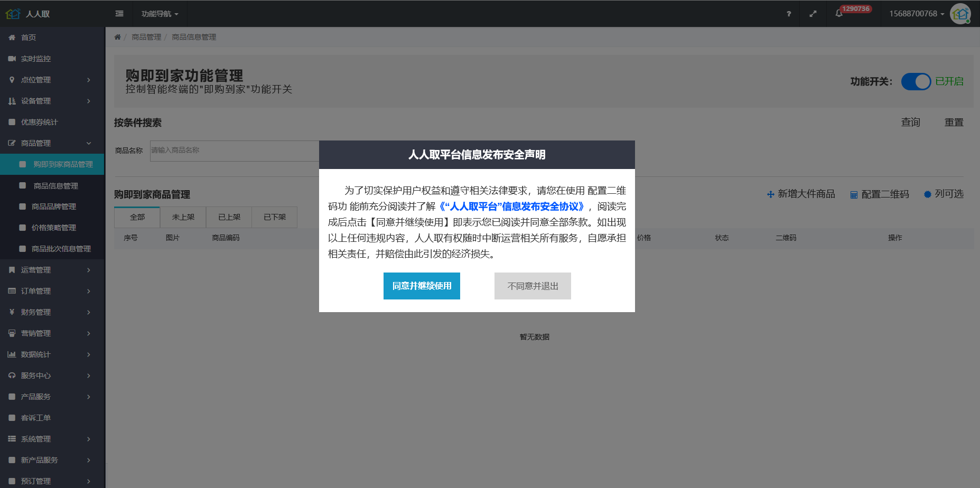Image resolution: width=980 pixels, height=488 pixels.
Task: Click the fullscreen expand icon
Action: click(x=813, y=14)
